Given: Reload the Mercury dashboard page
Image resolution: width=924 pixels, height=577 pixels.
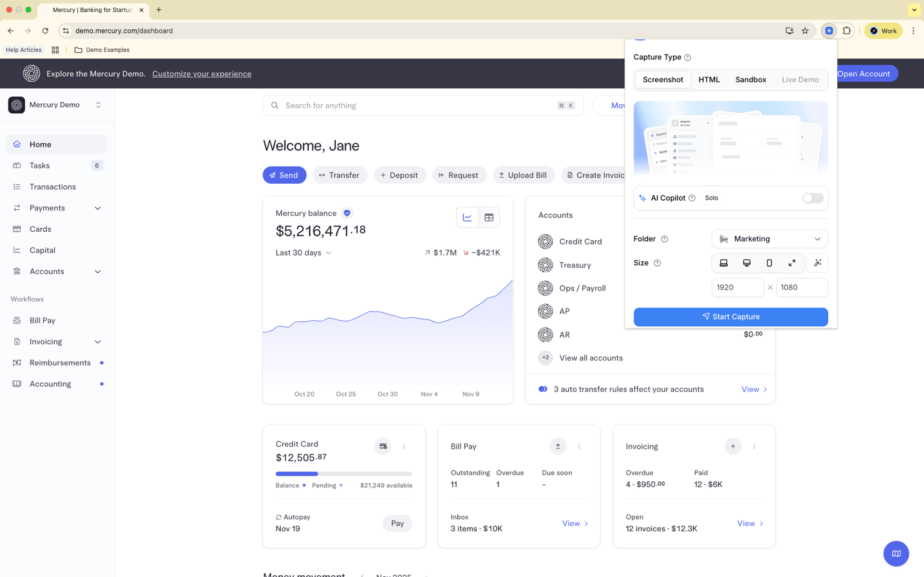Looking at the screenshot, I should tap(45, 30).
